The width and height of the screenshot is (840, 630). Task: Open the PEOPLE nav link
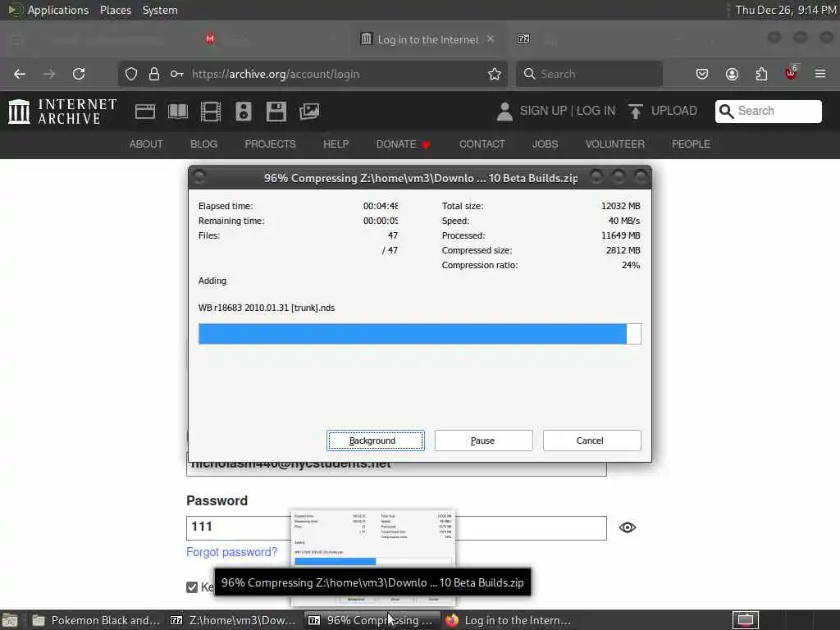[691, 144]
